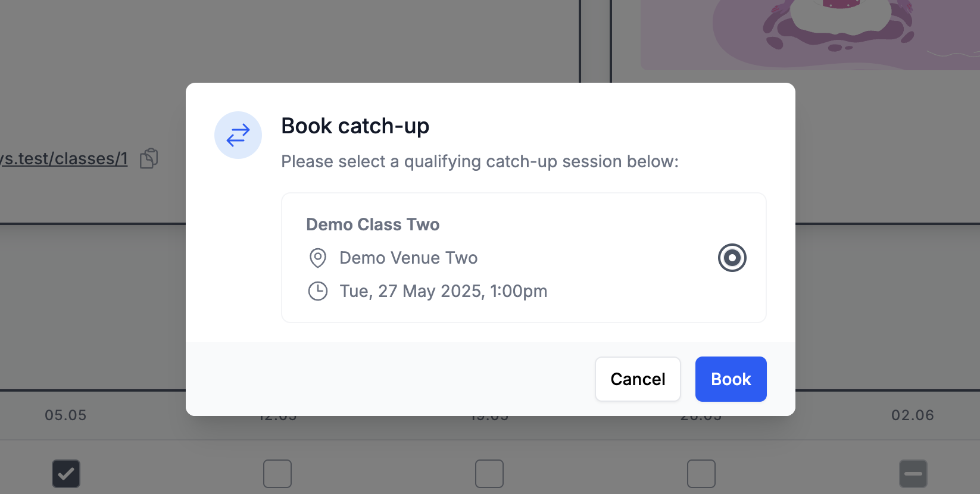Click the location pin icon beside Demo Venue Two

318,258
